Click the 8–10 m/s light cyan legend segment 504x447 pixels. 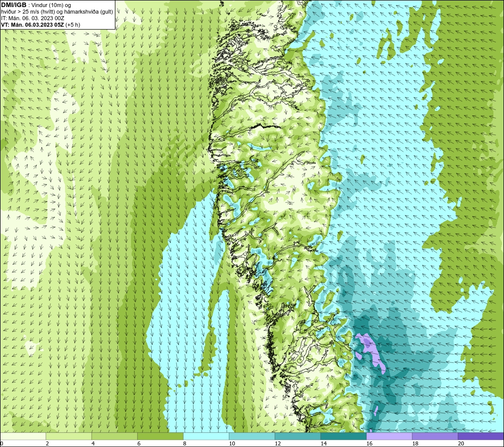(206, 436)
